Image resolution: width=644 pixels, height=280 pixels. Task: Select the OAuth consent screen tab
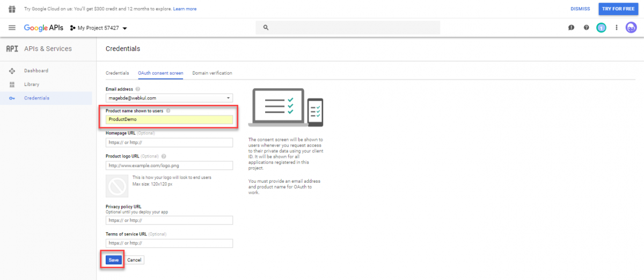[x=160, y=73]
